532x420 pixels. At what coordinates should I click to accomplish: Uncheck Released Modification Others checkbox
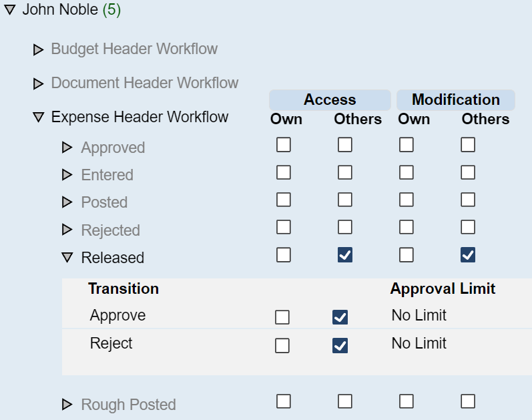tap(468, 255)
